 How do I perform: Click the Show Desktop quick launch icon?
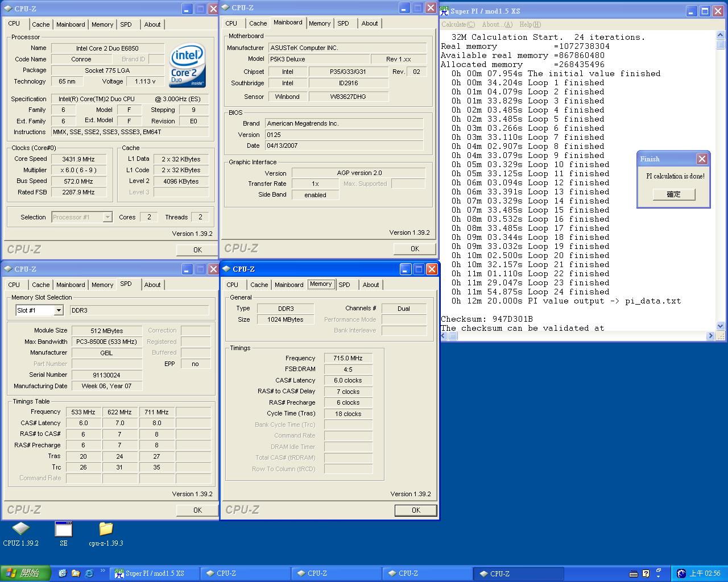[63, 573]
